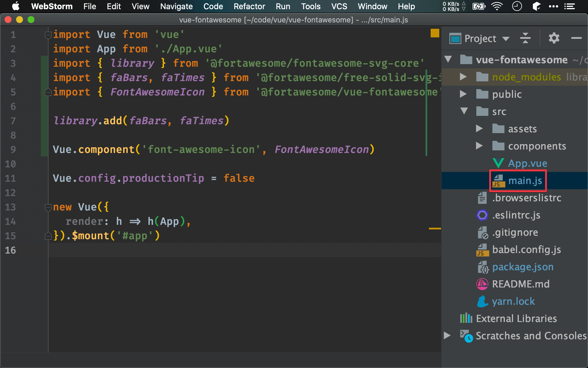The image size is (588, 368).
Task: Click the README.md markdown icon
Action: click(x=482, y=284)
